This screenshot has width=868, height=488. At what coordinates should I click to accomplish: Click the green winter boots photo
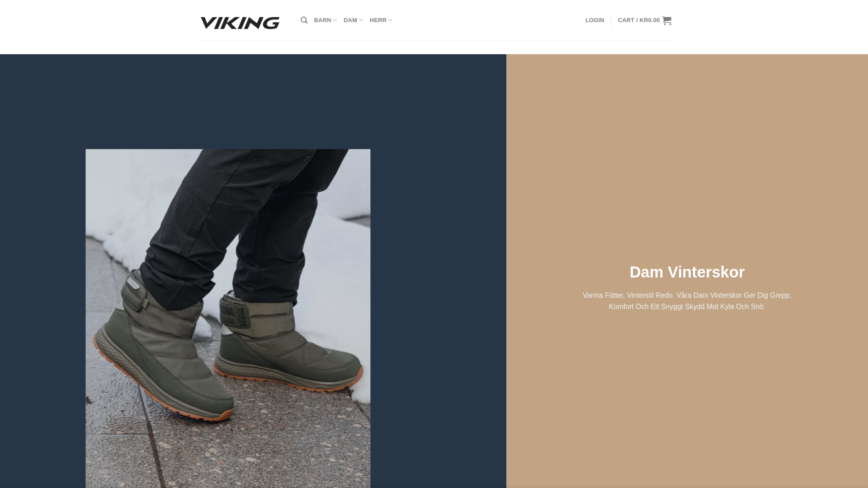[228, 318]
